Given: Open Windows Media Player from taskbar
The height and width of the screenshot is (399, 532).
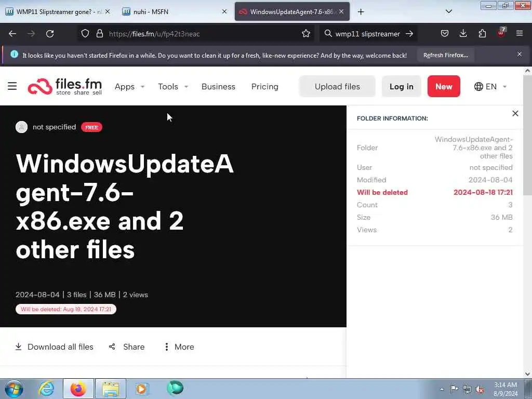Looking at the screenshot, I should tap(141, 389).
